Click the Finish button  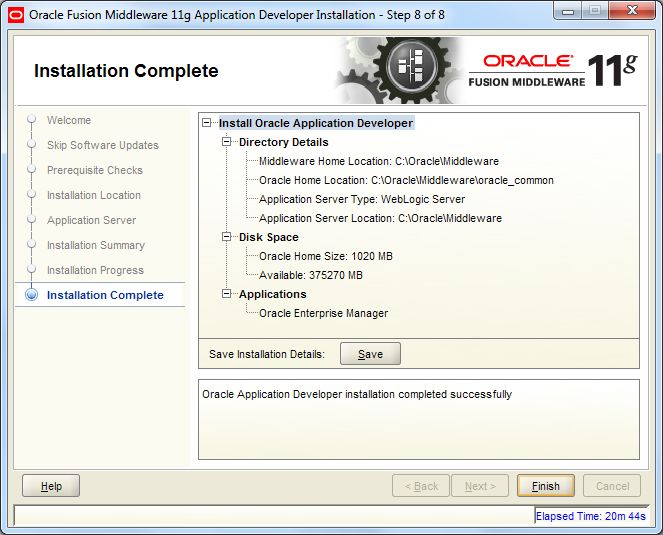pos(545,486)
